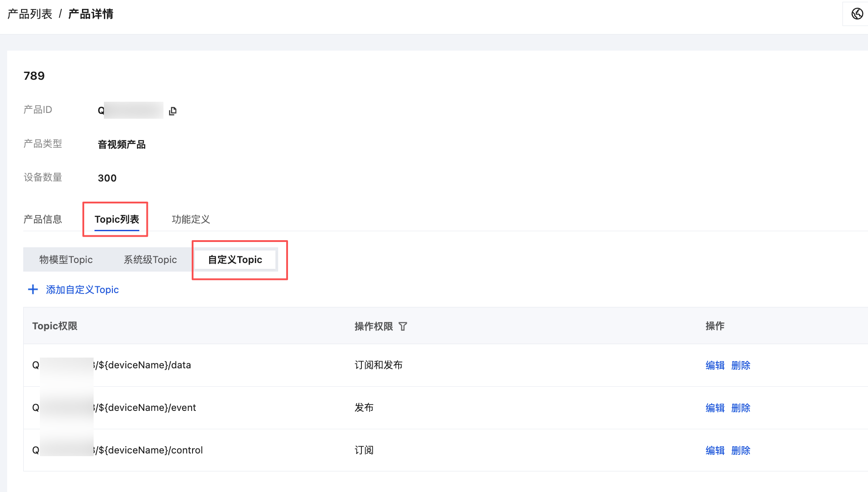Open the 操作权限 filter funnel icon

pos(403,326)
